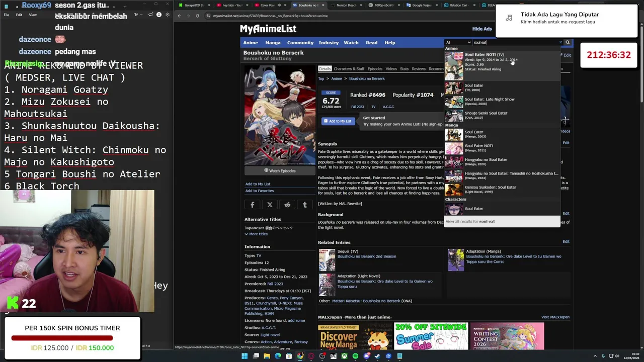Switch to the Characters & Staff tab

(349, 69)
